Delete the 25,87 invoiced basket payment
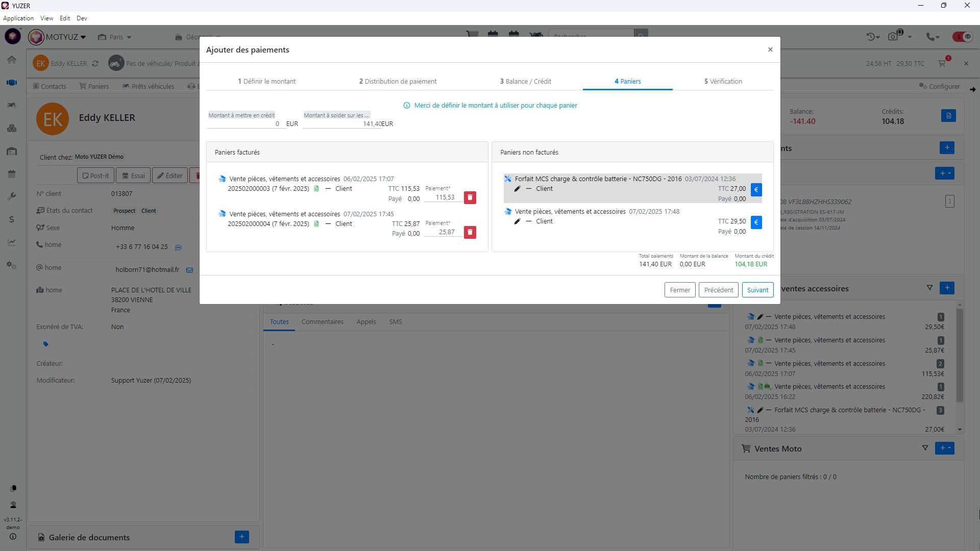This screenshot has width=980, height=551. coord(470,232)
